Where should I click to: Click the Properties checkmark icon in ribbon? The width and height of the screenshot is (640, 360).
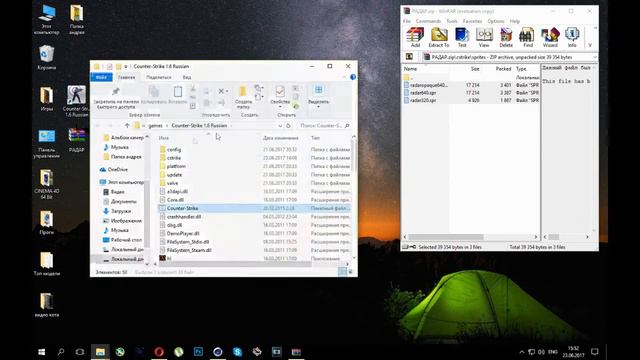[280, 91]
